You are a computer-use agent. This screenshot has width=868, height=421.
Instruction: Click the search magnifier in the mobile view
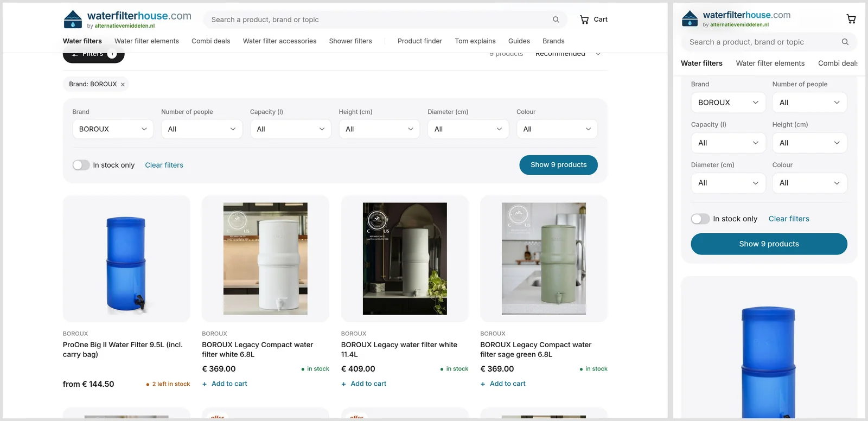tap(845, 42)
